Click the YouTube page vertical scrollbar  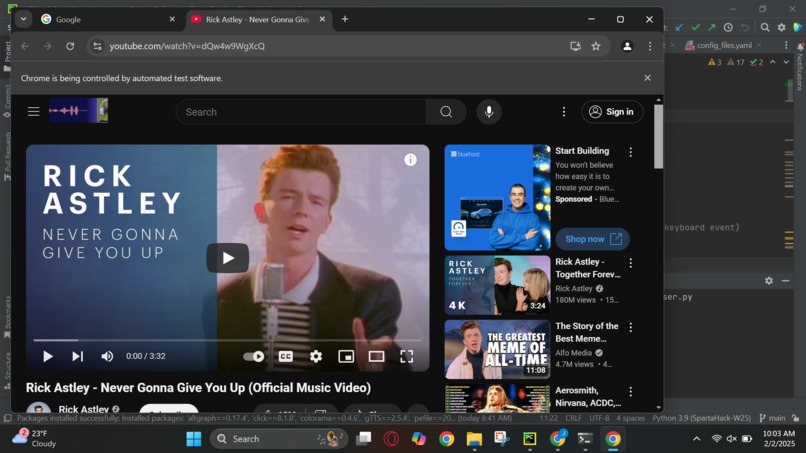point(658,136)
